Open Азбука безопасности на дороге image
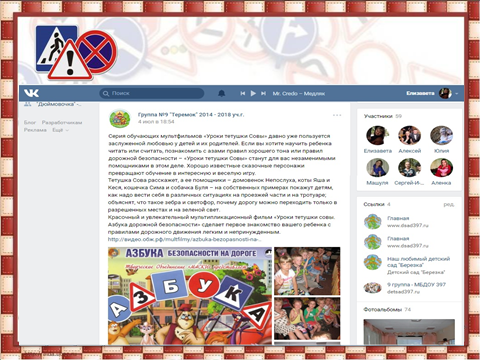The width and height of the screenshot is (480, 360). tap(190, 296)
